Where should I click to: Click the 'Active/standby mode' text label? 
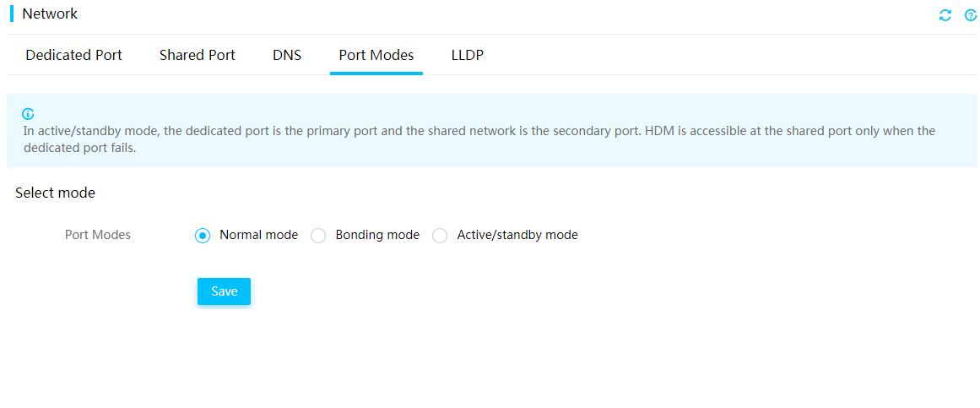(517, 236)
